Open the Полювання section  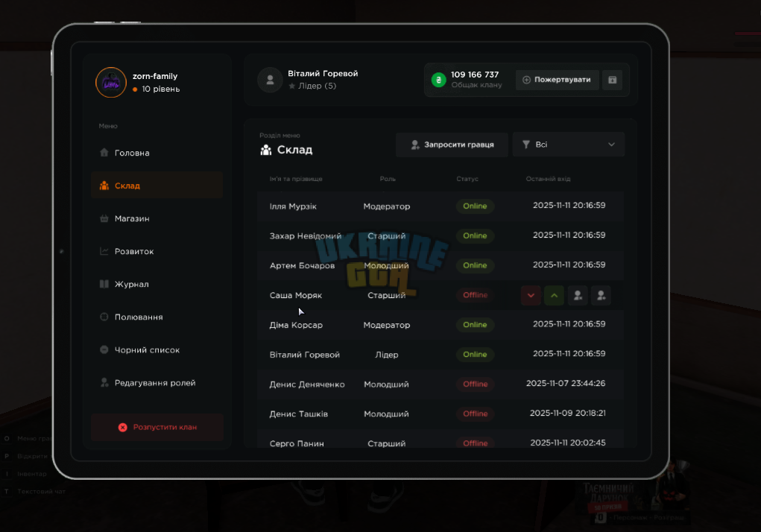click(157, 317)
